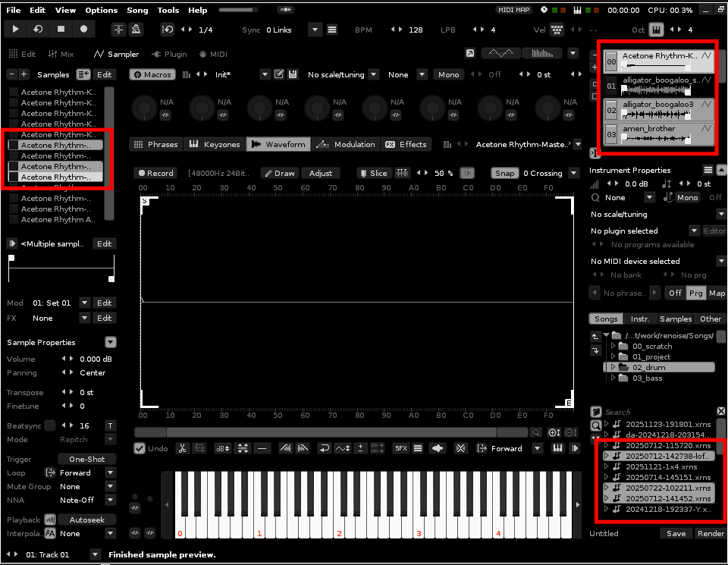Click the Slice markers tool
This screenshot has height=565, width=728.
coord(373,173)
